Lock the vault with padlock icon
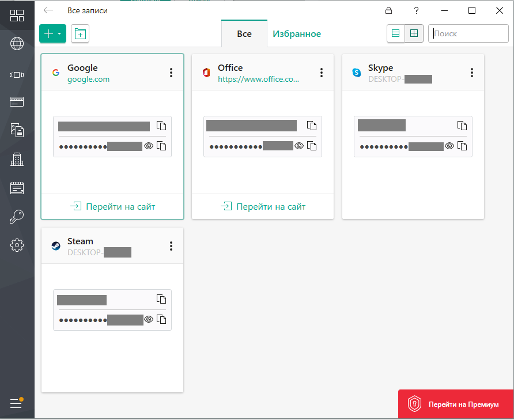 point(388,10)
